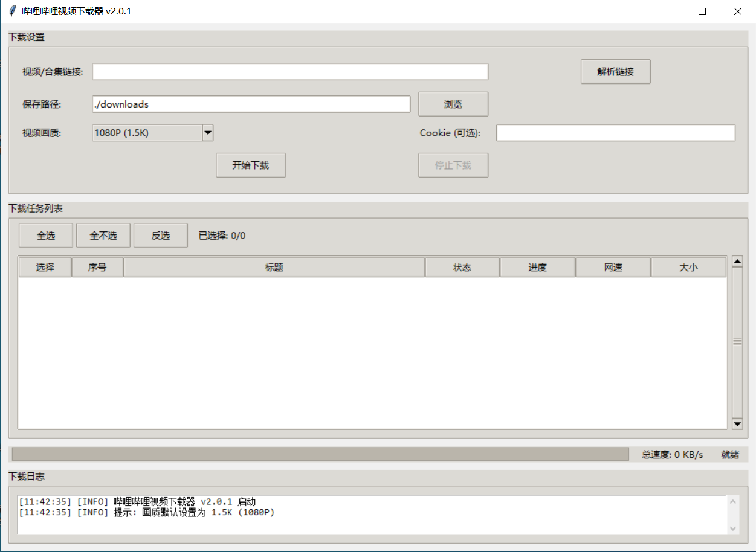Click the 解析链接 button
Image resolution: width=756 pixels, height=552 pixels.
coord(615,72)
